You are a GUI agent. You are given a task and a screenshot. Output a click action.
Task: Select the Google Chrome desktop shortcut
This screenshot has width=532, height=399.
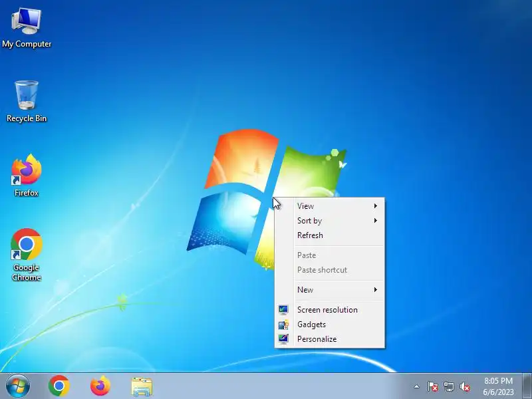click(27, 255)
